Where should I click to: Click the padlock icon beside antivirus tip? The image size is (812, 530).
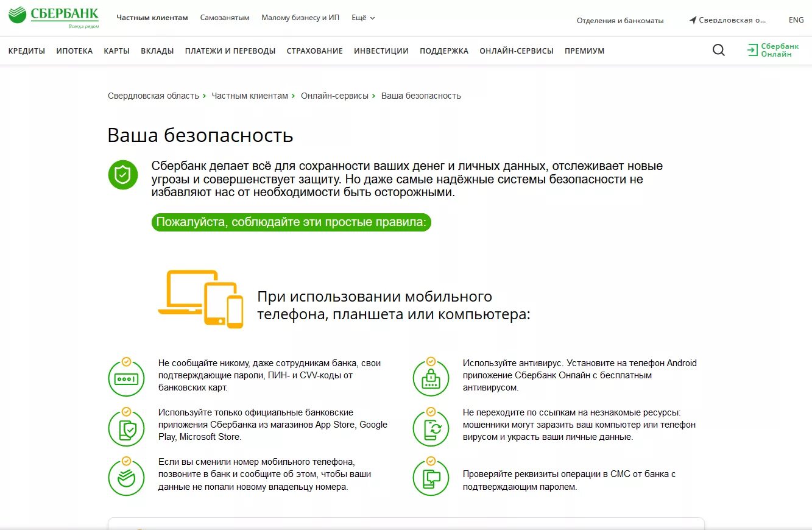click(431, 376)
